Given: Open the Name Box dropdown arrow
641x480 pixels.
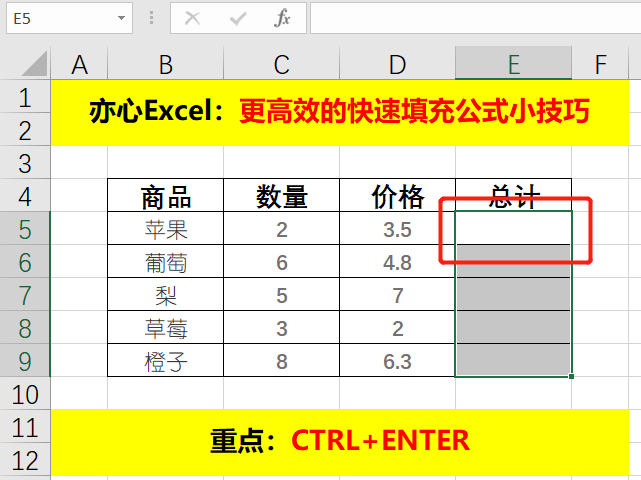Looking at the screenshot, I should pos(121,18).
